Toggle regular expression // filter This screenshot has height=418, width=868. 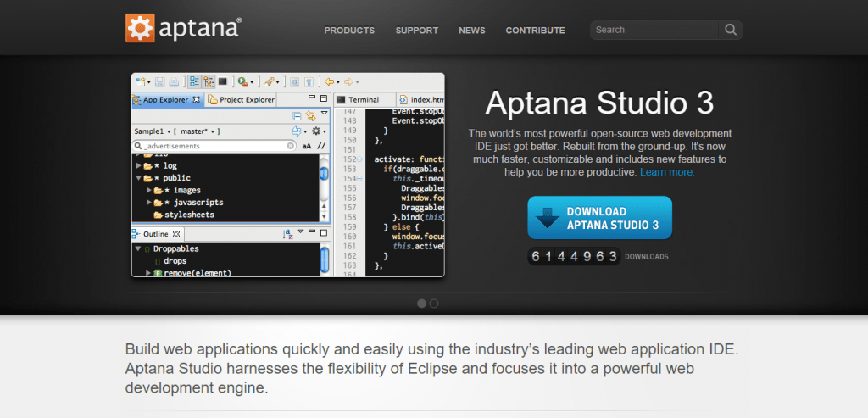pos(321,147)
